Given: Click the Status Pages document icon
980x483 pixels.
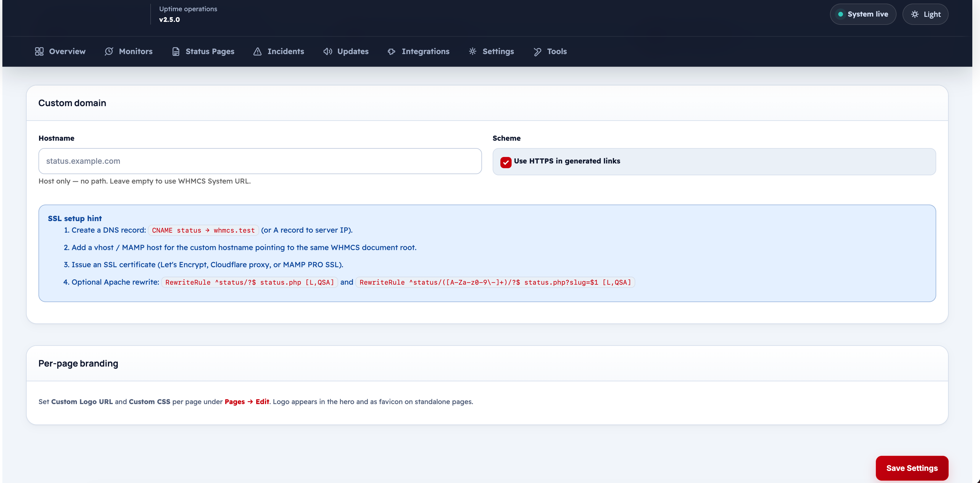Looking at the screenshot, I should pos(176,51).
